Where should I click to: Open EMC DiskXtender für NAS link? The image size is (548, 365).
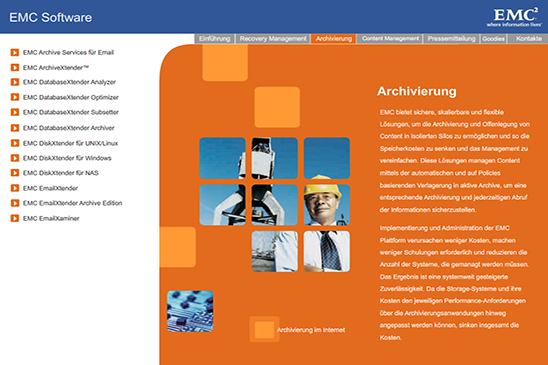61,173
